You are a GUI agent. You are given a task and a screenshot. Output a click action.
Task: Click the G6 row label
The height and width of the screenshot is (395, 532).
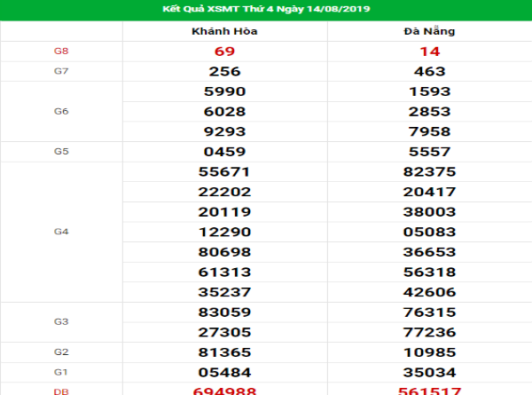(61, 112)
